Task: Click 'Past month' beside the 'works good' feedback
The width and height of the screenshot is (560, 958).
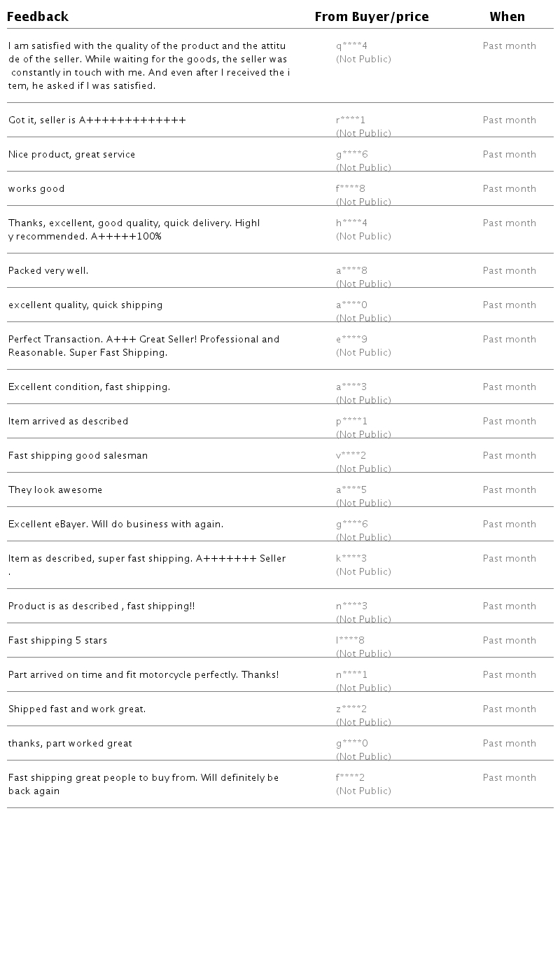Action: tap(509, 189)
